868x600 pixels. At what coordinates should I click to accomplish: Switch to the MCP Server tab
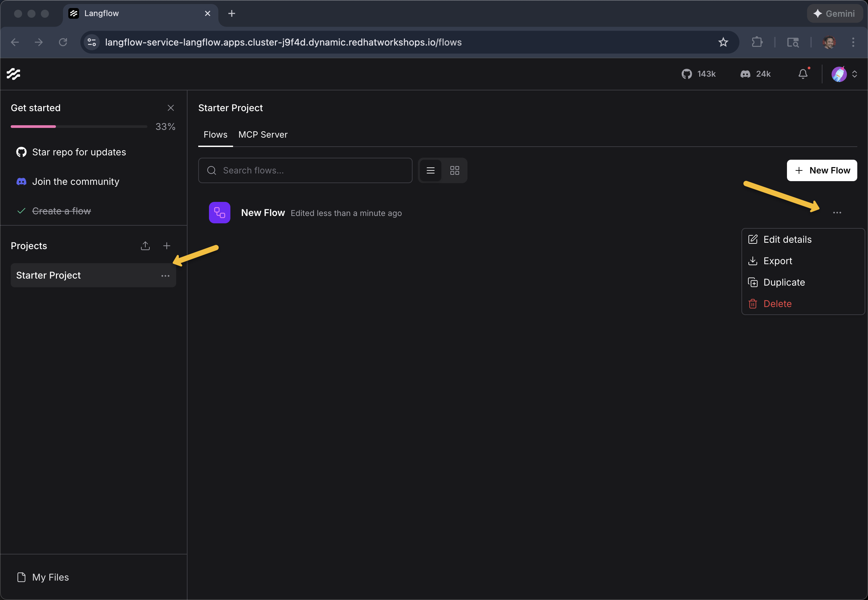click(263, 135)
